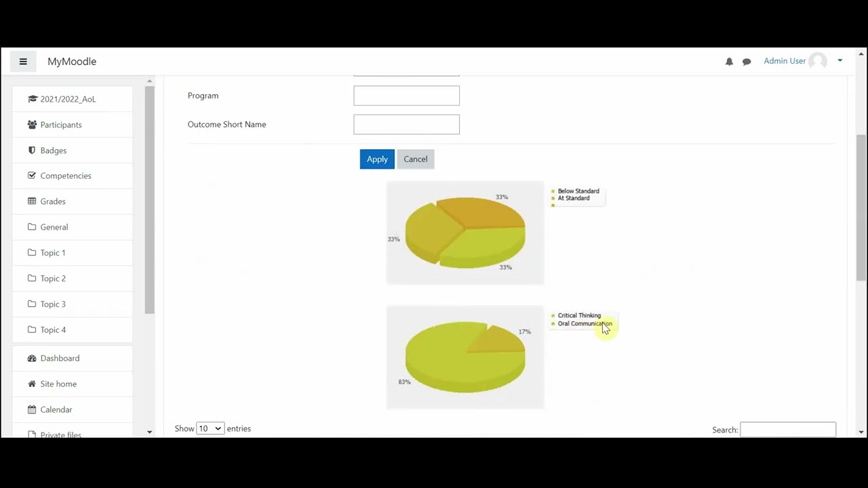Viewport: 868px width, 488px height.
Task: Click the Site home house icon
Action: point(32,384)
